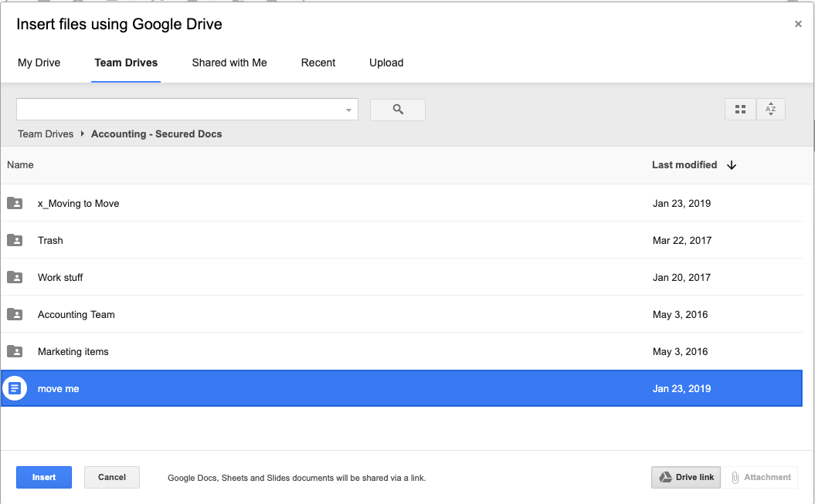Click the document icon on the move me row
The width and height of the screenshot is (815, 504).
pos(15,388)
